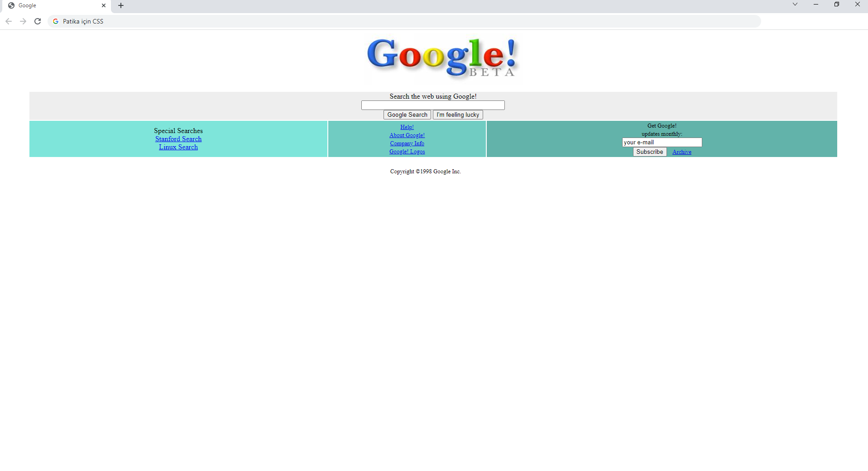Reload the current page
The height and width of the screenshot is (471, 868).
[x=38, y=21]
